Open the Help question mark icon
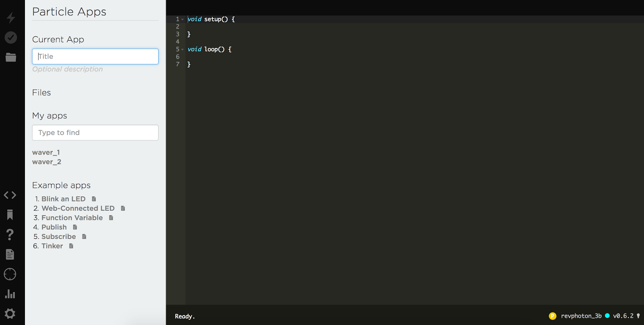This screenshot has height=325, width=644. click(10, 234)
